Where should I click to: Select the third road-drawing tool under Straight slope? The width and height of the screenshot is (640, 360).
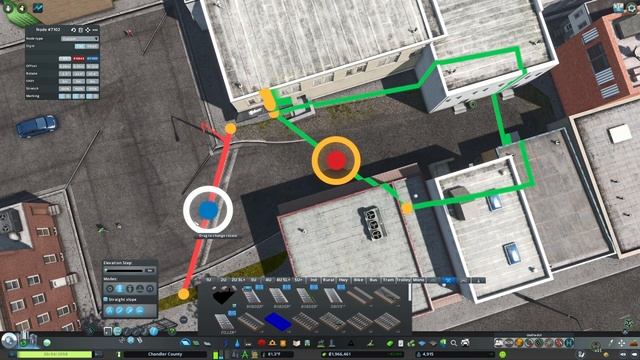coord(130,310)
